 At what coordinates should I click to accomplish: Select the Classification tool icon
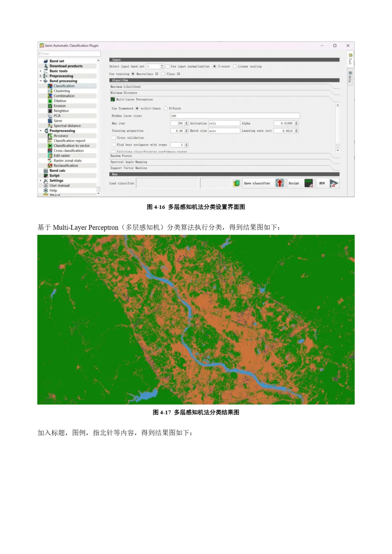(50, 86)
